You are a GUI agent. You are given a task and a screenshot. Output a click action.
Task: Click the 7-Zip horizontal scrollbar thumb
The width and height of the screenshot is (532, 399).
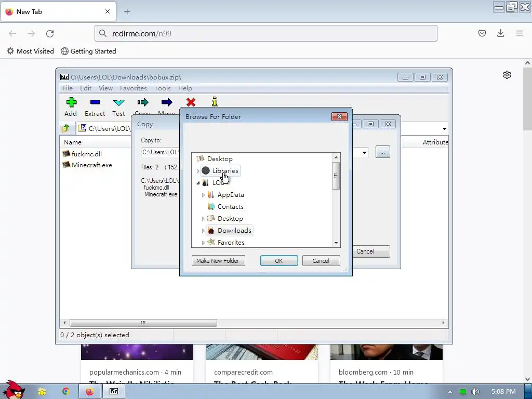click(x=143, y=323)
